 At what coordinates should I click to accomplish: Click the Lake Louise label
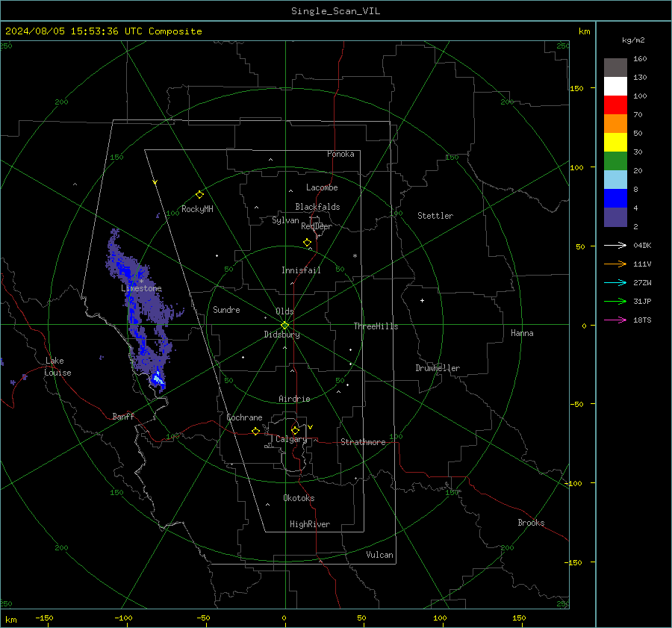pyautogui.click(x=57, y=367)
